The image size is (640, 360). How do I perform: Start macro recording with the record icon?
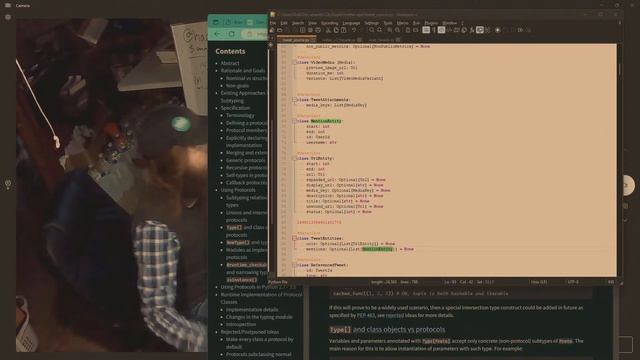[498, 30]
